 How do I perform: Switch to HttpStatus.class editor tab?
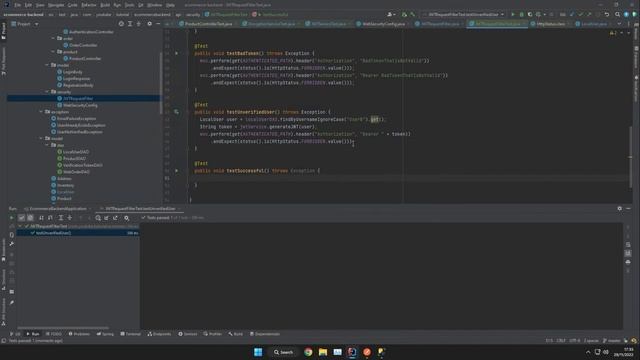point(551,24)
